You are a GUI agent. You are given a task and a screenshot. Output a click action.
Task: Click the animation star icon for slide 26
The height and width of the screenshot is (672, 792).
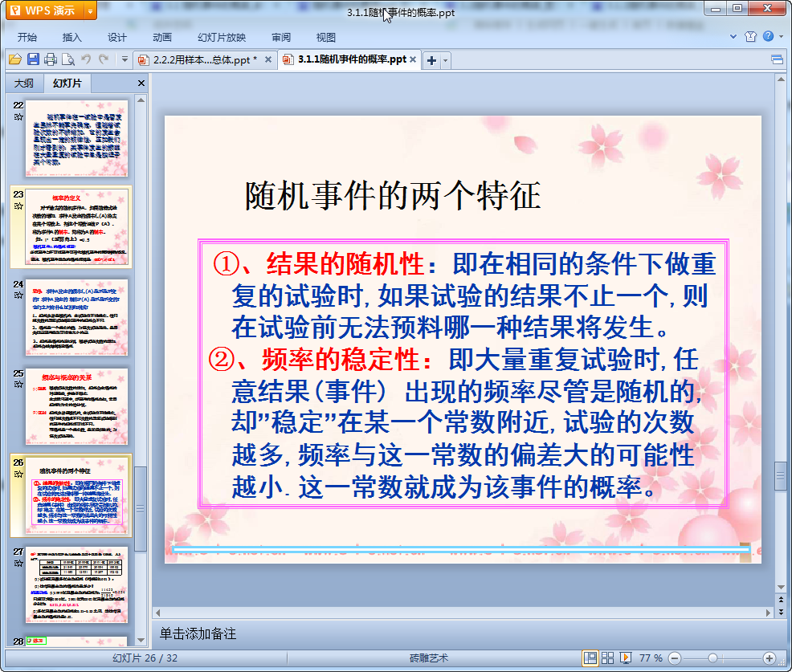coord(18,474)
